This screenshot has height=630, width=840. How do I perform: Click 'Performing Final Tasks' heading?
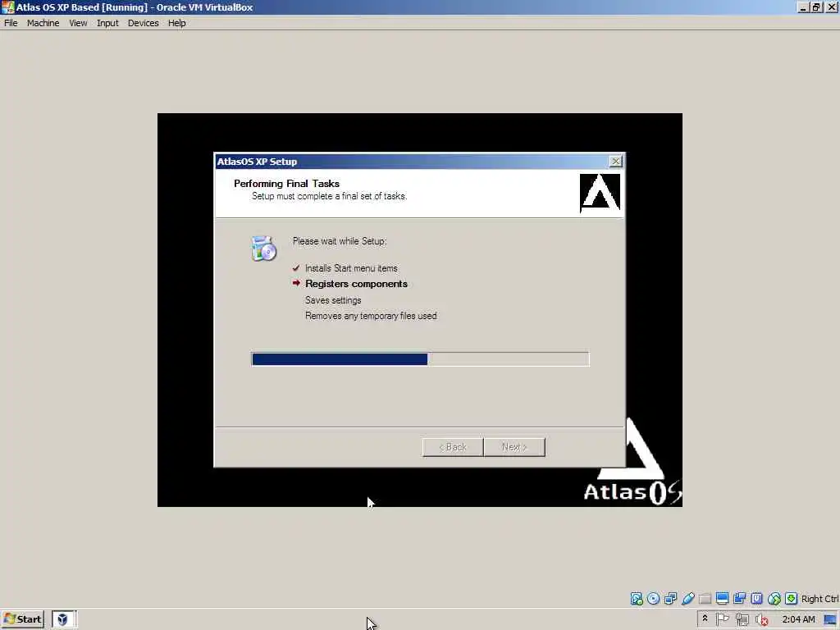(286, 184)
